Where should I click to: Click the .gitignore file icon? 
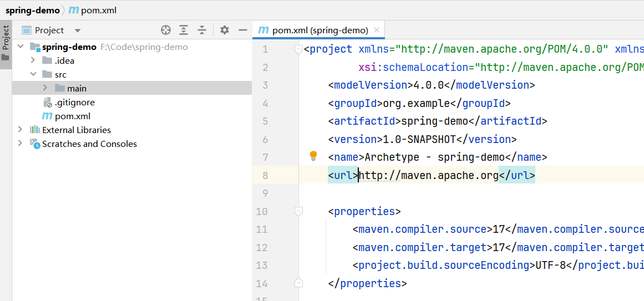48,102
